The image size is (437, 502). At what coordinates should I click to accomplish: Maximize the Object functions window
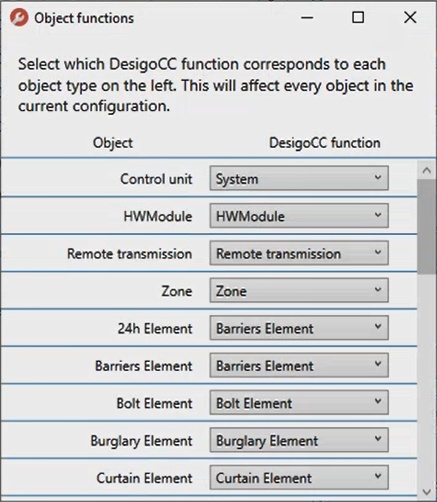pyautogui.click(x=358, y=18)
